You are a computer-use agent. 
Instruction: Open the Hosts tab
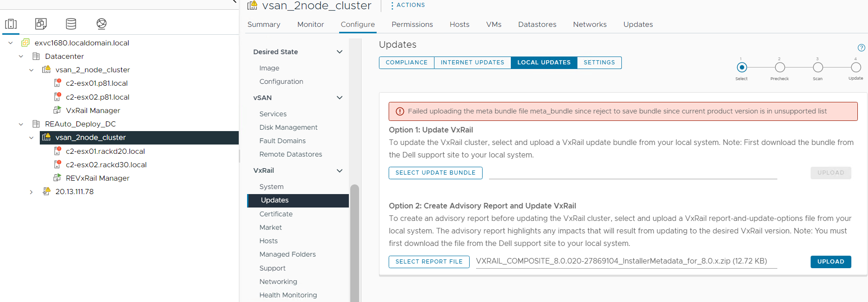459,25
